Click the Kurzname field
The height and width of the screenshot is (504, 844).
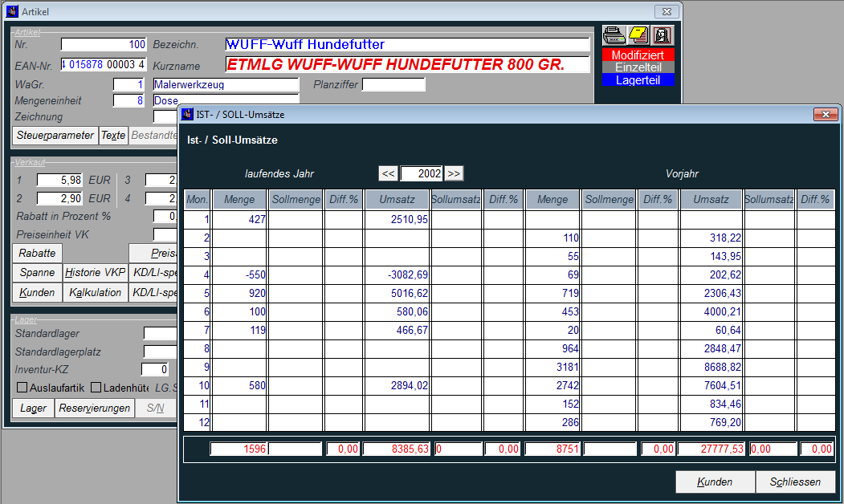tap(407, 64)
